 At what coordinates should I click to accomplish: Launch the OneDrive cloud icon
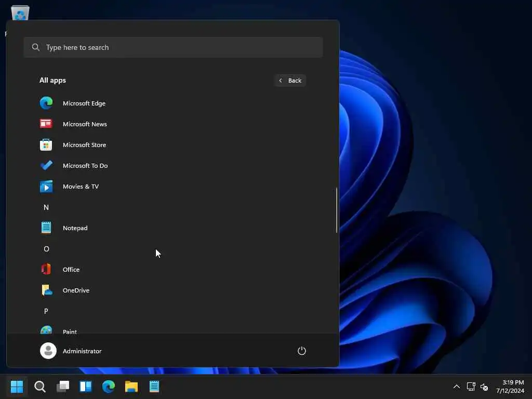click(46, 290)
